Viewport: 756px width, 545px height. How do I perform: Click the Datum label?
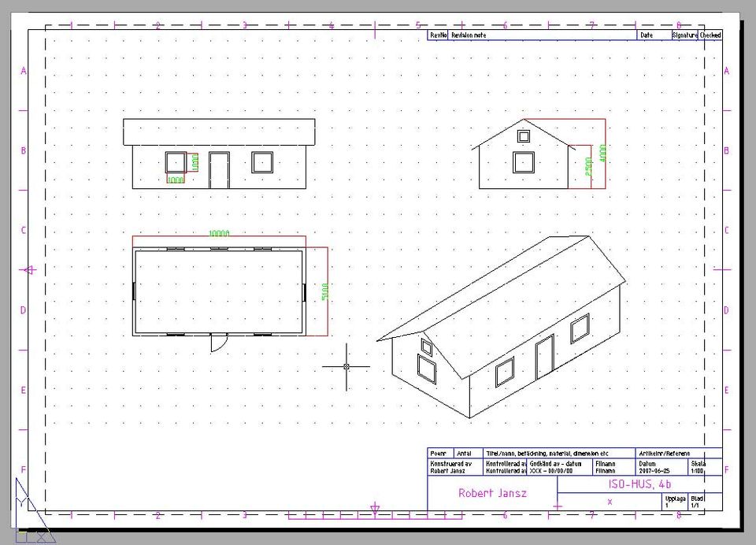647,464
